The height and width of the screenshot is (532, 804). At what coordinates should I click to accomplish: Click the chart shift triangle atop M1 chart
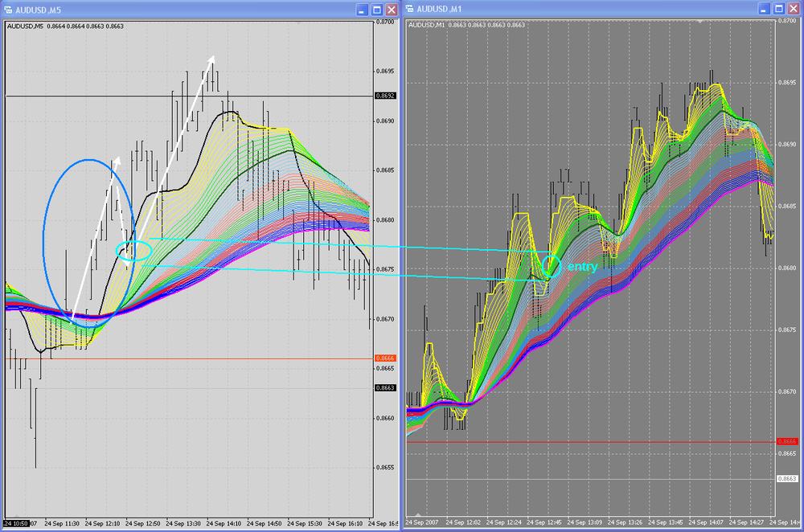coord(699,22)
